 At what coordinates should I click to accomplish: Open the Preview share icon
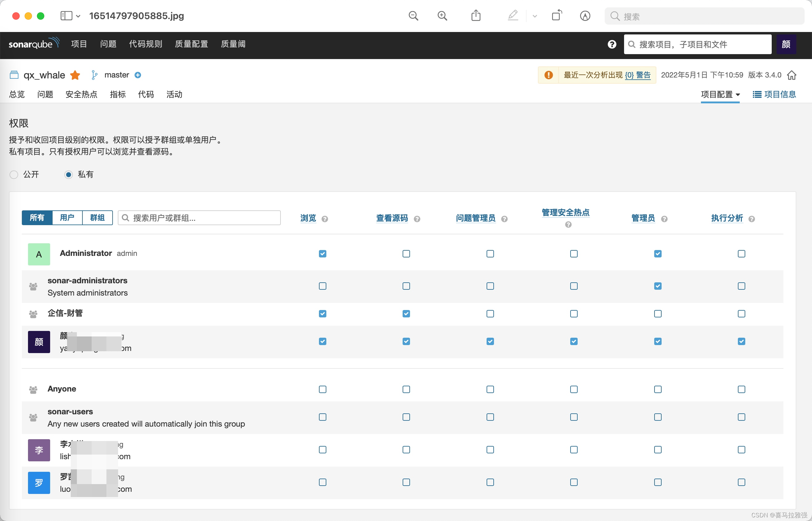[x=476, y=16]
